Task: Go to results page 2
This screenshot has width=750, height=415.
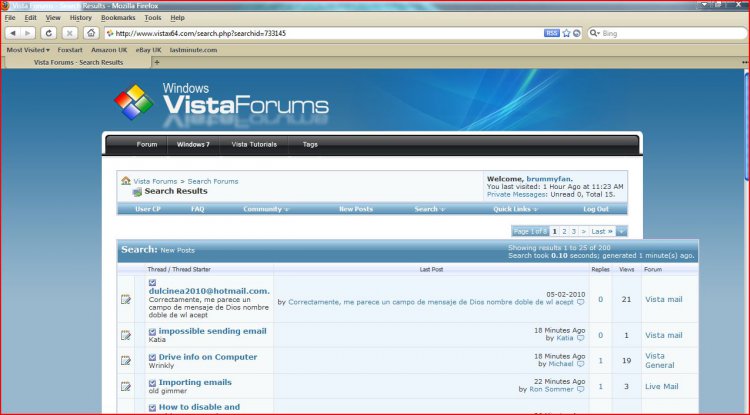Action: pyautogui.click(x=564, y=231)
